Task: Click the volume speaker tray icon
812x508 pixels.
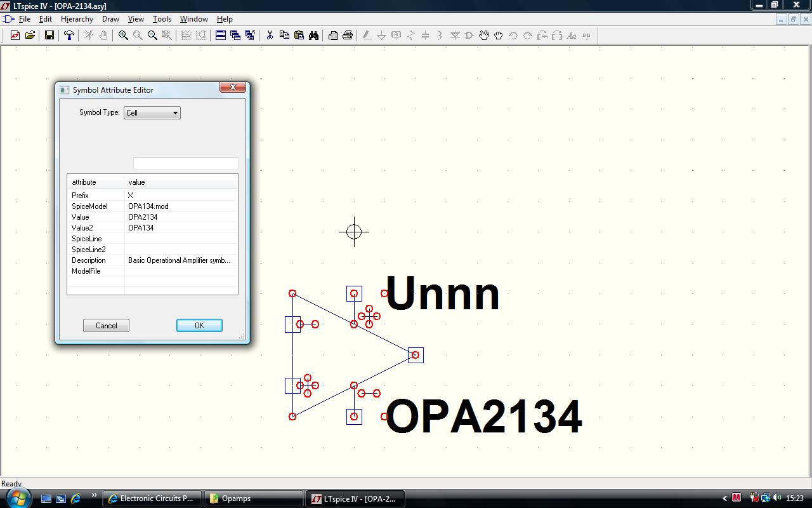Action: click(x=776, y=498)
